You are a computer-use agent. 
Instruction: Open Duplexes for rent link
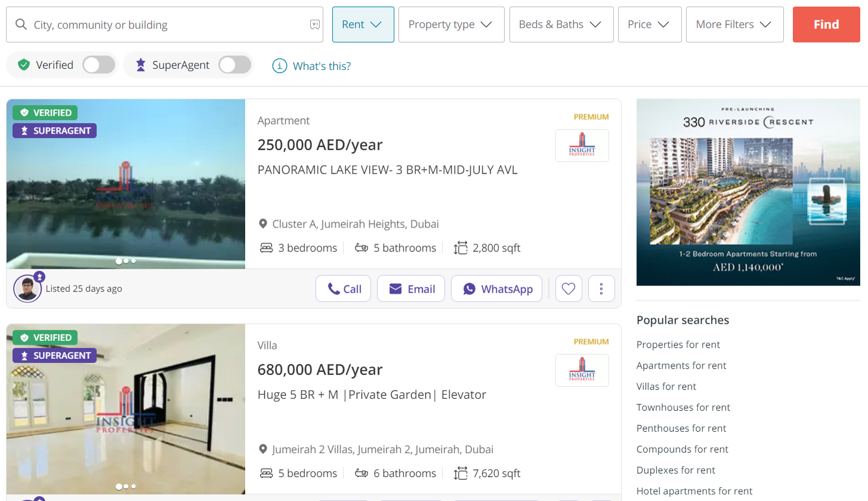pyautogui.click(x=676, y=470)
